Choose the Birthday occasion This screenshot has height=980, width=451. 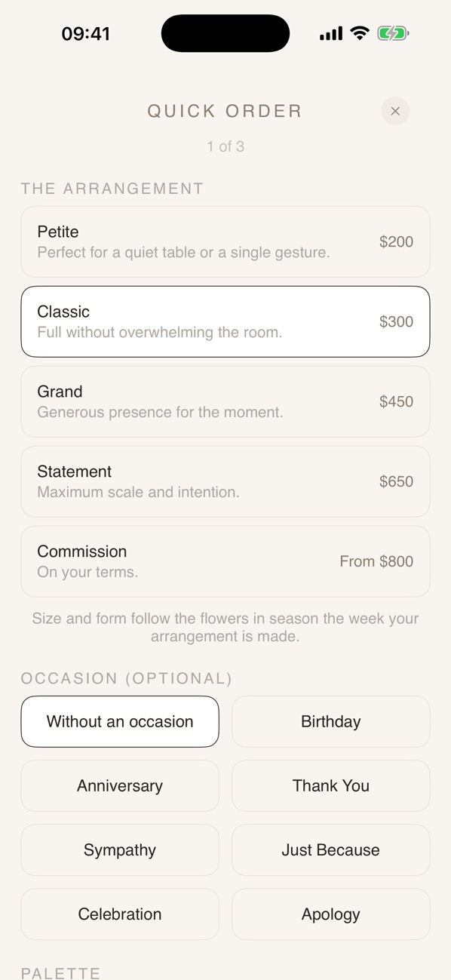331,721
